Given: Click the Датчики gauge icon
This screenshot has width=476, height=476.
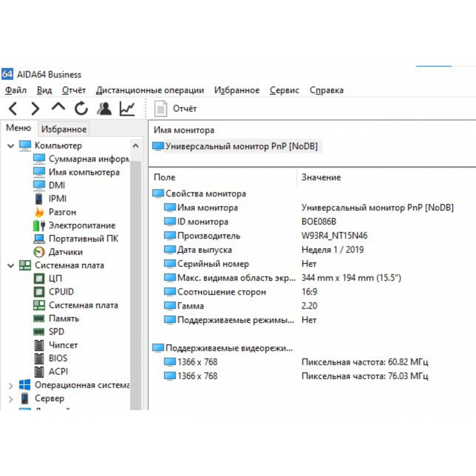Looking at the screenshot, I should point(39,252).
